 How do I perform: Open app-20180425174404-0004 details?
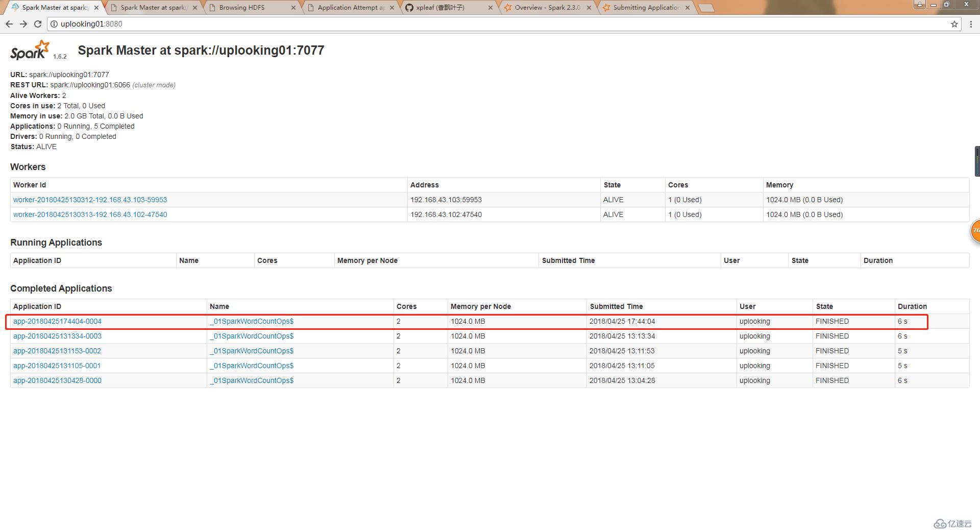57,321
